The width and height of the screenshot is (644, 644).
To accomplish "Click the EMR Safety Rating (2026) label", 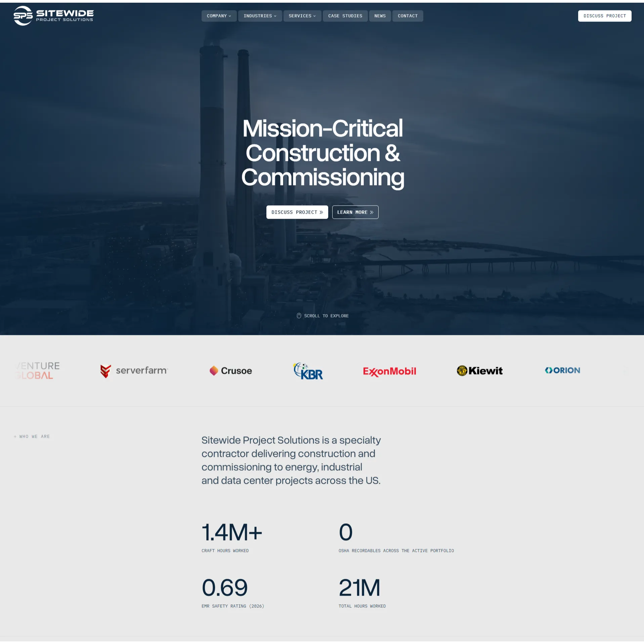I will pos(233,606).
